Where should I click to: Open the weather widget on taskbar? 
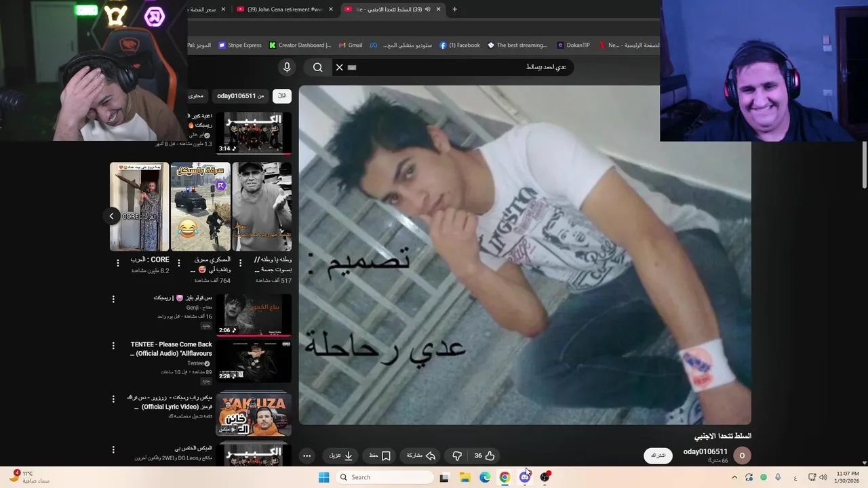tap(31, 477)
